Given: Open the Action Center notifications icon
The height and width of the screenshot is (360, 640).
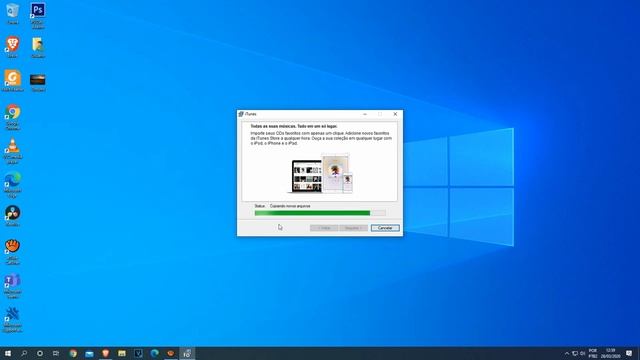Looking at the screenshot, I should [629, 353].
